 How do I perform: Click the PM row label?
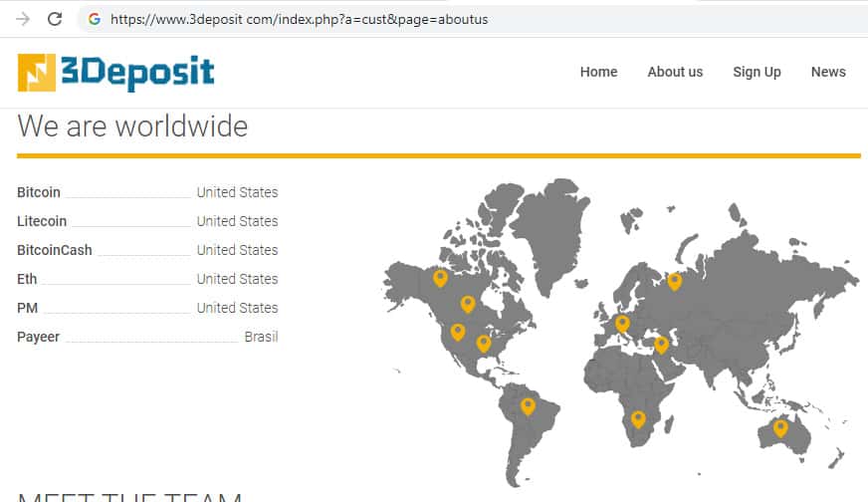coord(27,308)
